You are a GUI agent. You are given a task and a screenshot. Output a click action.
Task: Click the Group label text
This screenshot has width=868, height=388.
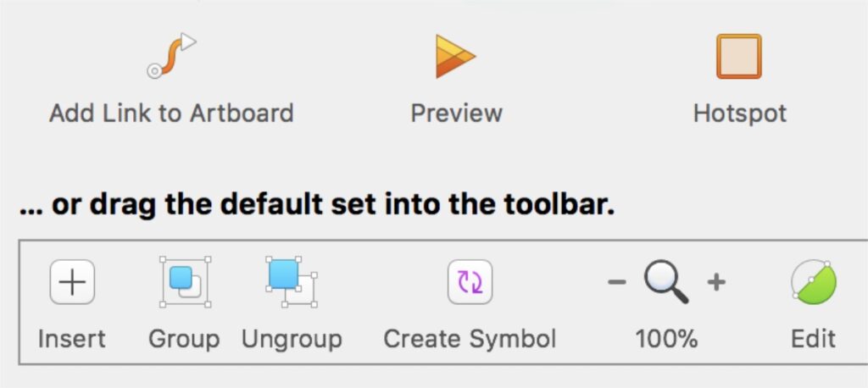click(x=184, y=340)
